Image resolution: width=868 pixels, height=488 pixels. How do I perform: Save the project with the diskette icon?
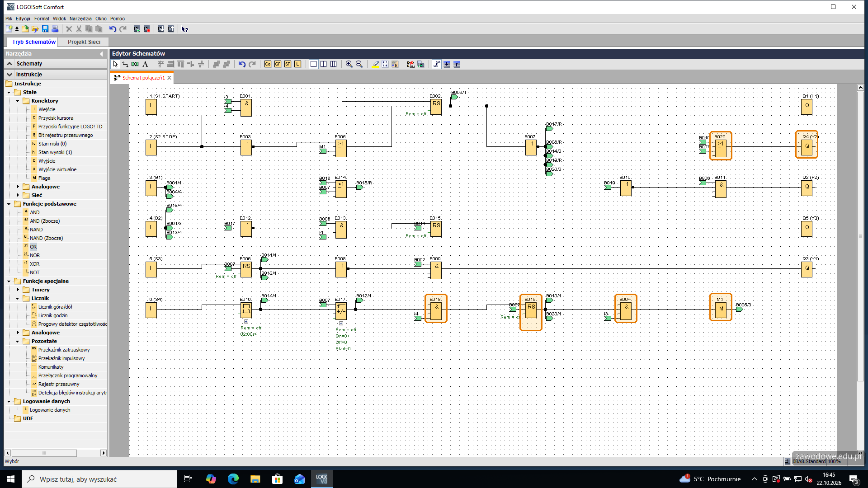[45, 29]
